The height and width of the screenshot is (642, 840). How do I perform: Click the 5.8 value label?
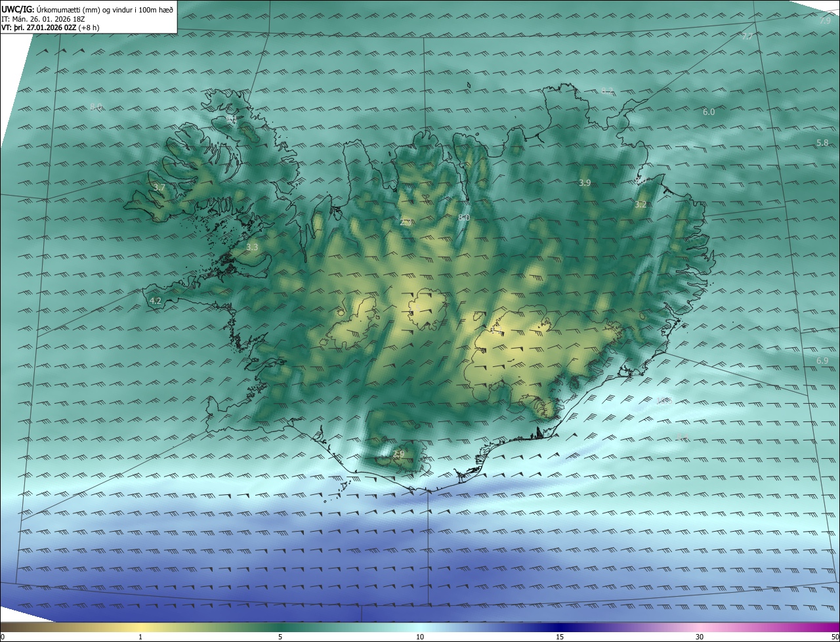(x=822, y=143)
